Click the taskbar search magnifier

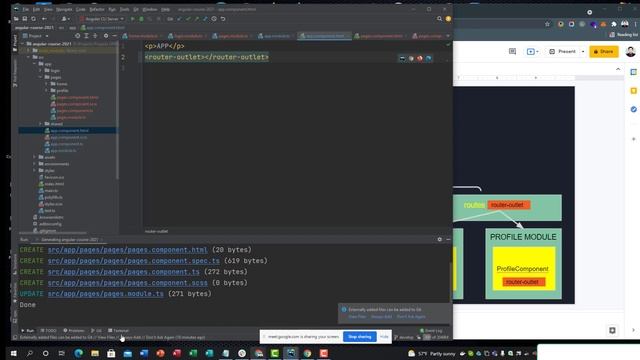[x=29, y=353]
